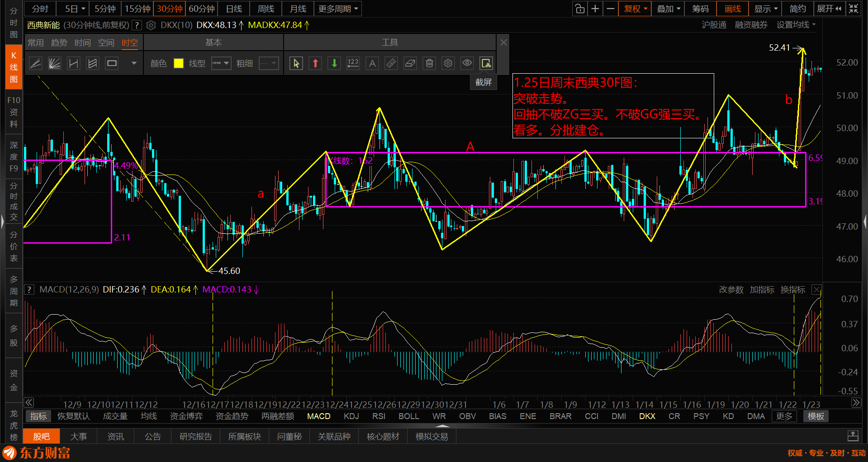Expand the 更多周期 period dropdown
The width and height of the screenshot is (868, 462).
pos(337,9)
